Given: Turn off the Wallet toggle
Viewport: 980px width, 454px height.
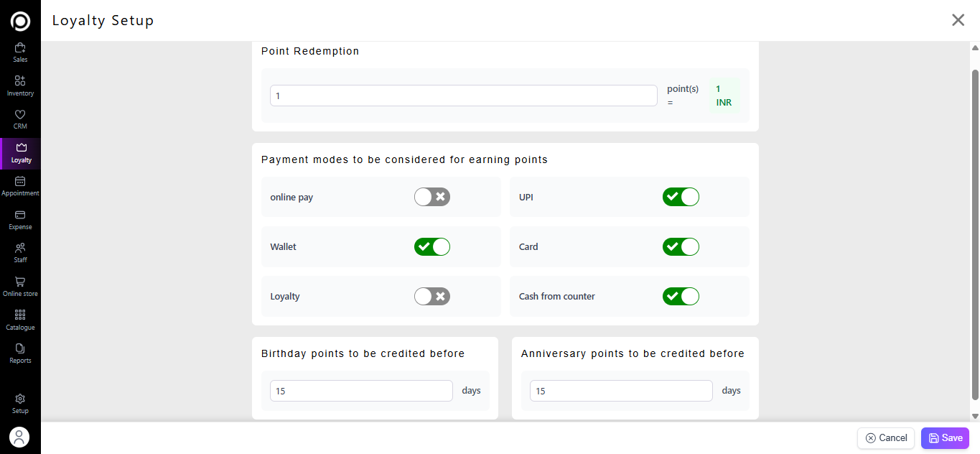Looking at the screenshot, I should click(x=432, y=246).
